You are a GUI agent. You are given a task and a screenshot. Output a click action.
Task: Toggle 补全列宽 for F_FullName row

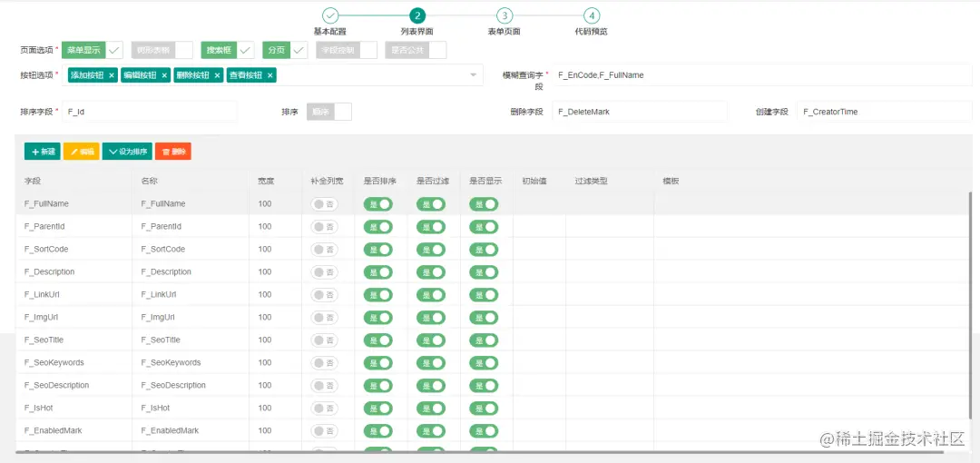click(x=324, y=204)
